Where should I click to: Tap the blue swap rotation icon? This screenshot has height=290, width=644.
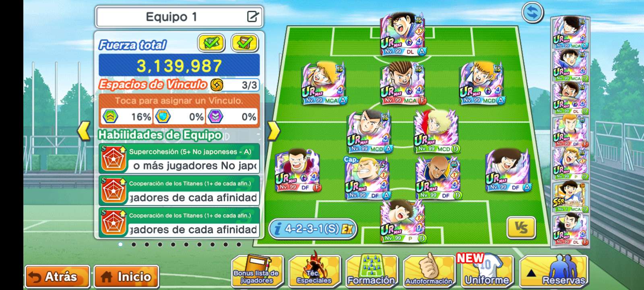[533, 13]
